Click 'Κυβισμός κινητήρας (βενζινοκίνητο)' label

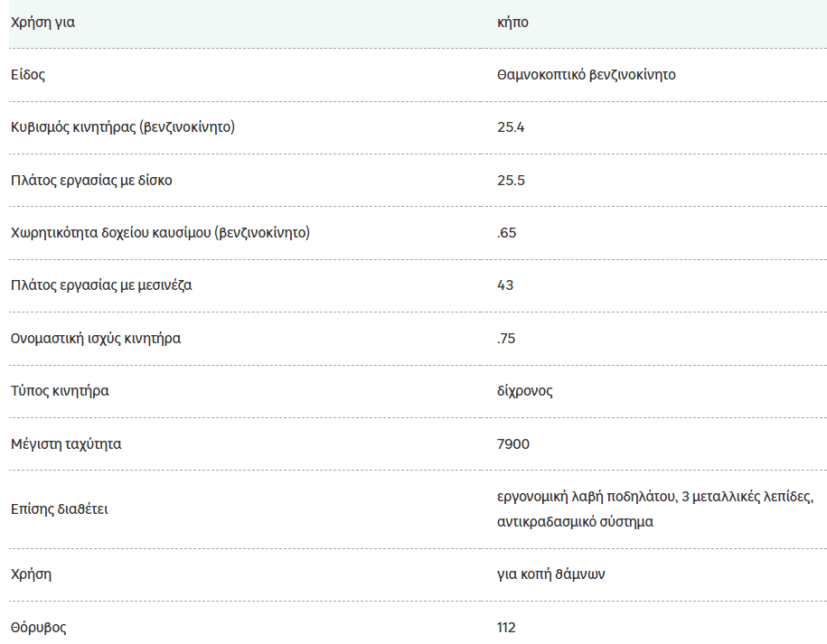pyautogui.click(x=123, y=127)
